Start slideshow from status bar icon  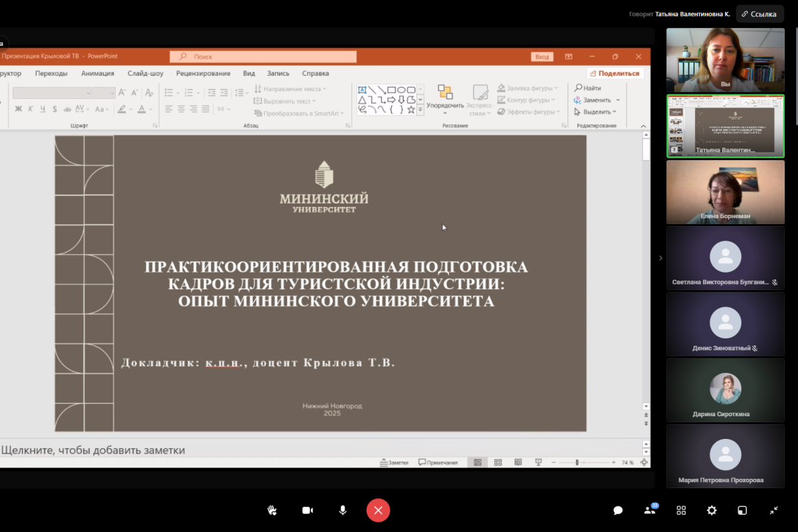(x=538, y=462)
